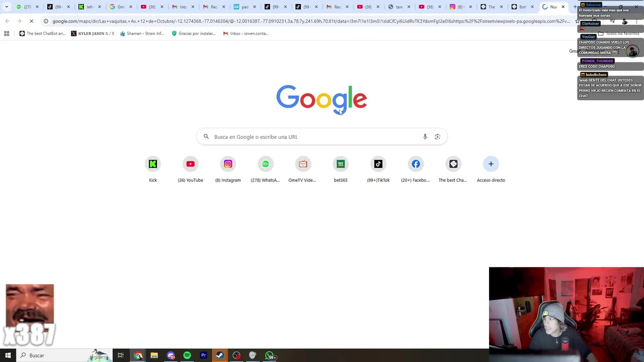This screenshot has height=362, width=644.
Task: Open the Gracias por instalar bookmark
Action: [194, 34]
